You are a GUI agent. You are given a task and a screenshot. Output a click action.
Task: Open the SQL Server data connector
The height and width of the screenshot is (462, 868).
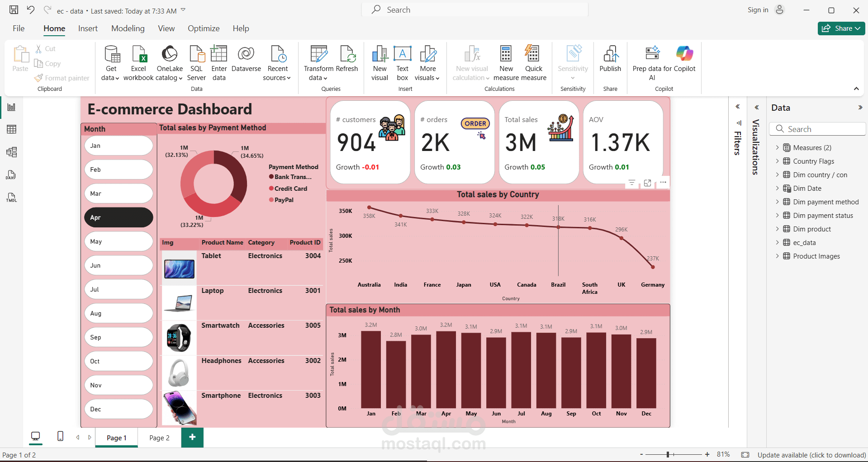[x=196, y=62]
